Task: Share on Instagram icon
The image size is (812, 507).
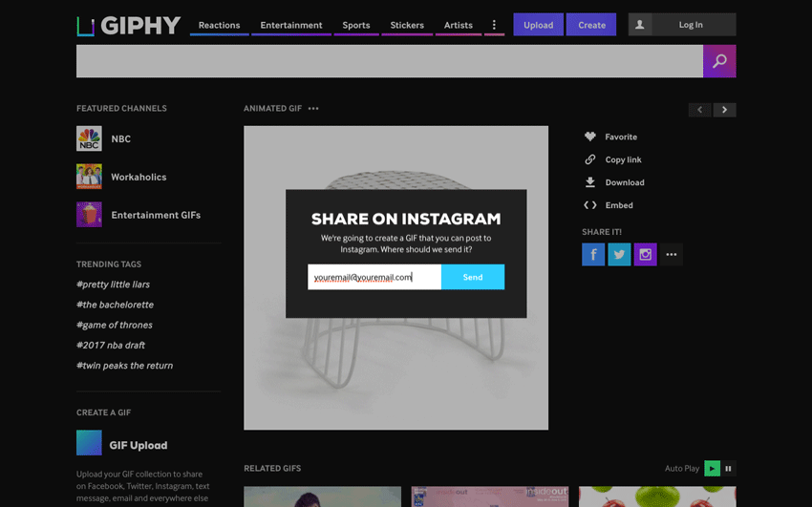Action: pos(645,255)
